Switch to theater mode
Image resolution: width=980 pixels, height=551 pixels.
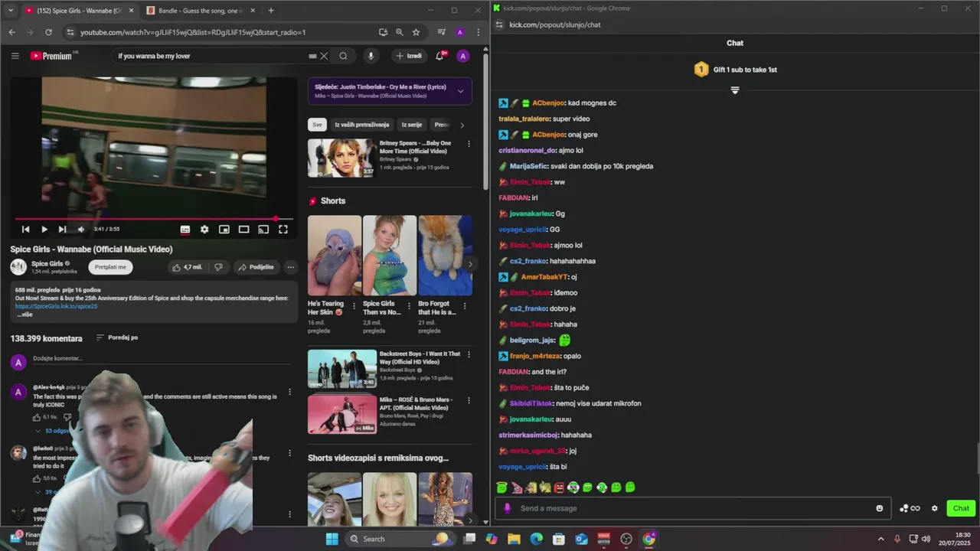(243, 229)
